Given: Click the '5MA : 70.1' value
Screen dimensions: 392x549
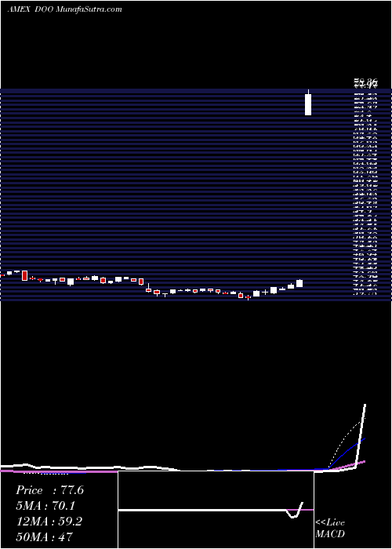Looking at the screenshot, I should click(45, 506).
